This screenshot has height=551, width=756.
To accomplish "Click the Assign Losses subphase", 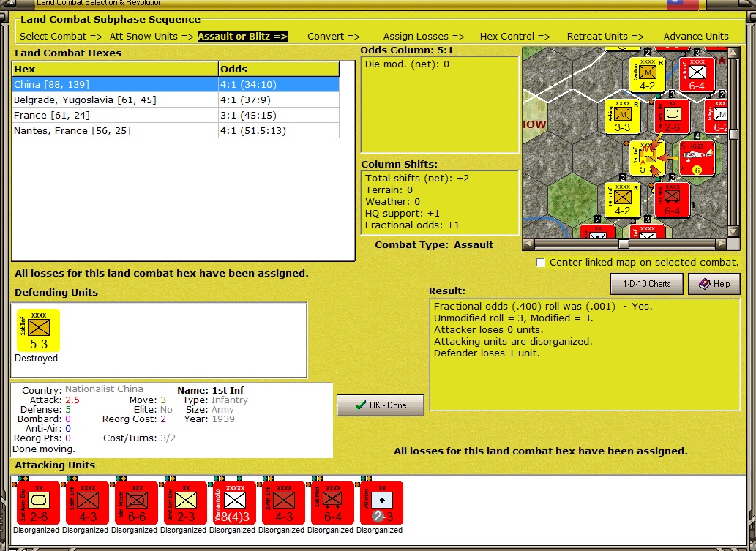I will pos(424,36).
